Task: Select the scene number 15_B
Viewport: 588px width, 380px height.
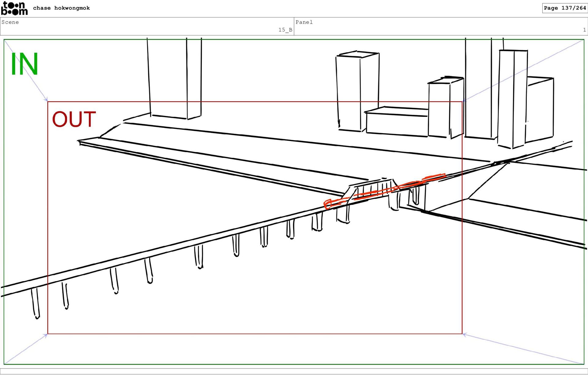Action: (285, 30)
